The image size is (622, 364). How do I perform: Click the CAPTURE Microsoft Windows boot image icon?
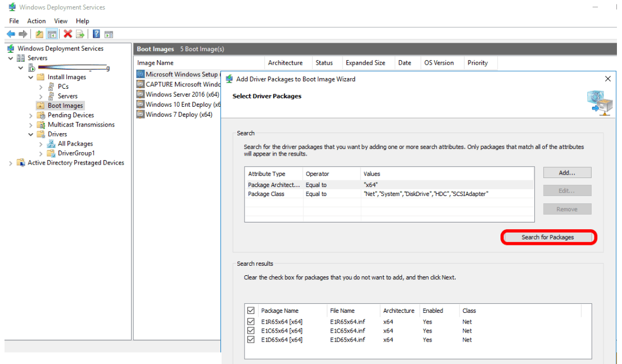[140, 84]
